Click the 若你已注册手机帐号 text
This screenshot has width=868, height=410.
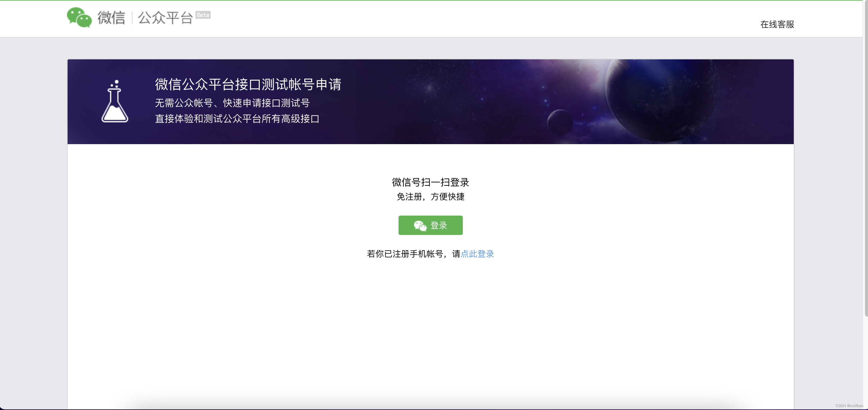pos(405,254)
